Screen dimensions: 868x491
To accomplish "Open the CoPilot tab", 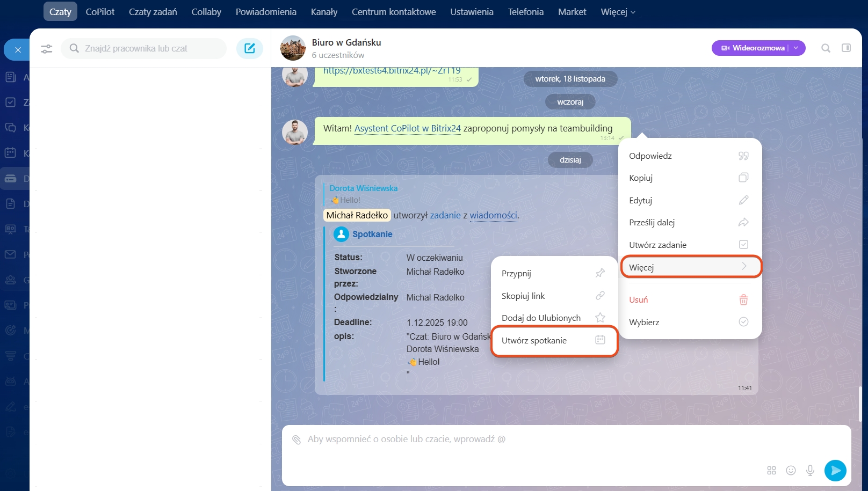I will 100,12.
